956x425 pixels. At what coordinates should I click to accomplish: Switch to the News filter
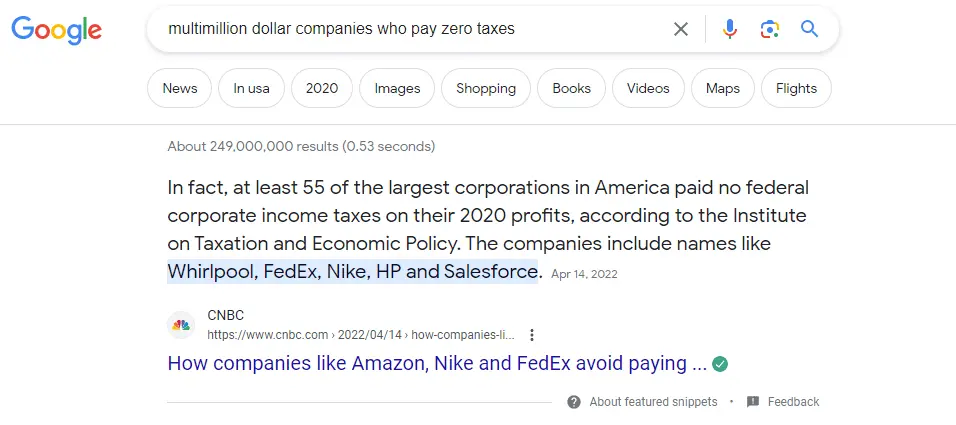(180, 88)
